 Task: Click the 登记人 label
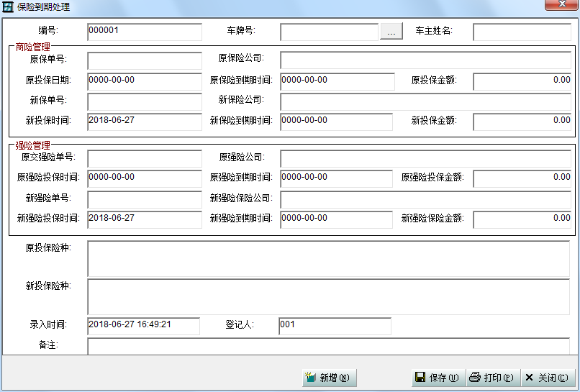pos(240,324)
